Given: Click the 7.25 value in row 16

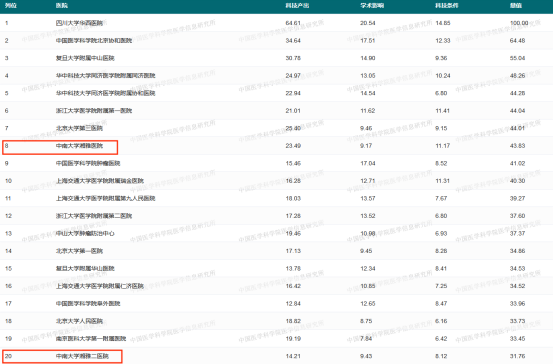Looking at the screenshot, I should pyautogui.click(x=441, y=286).
